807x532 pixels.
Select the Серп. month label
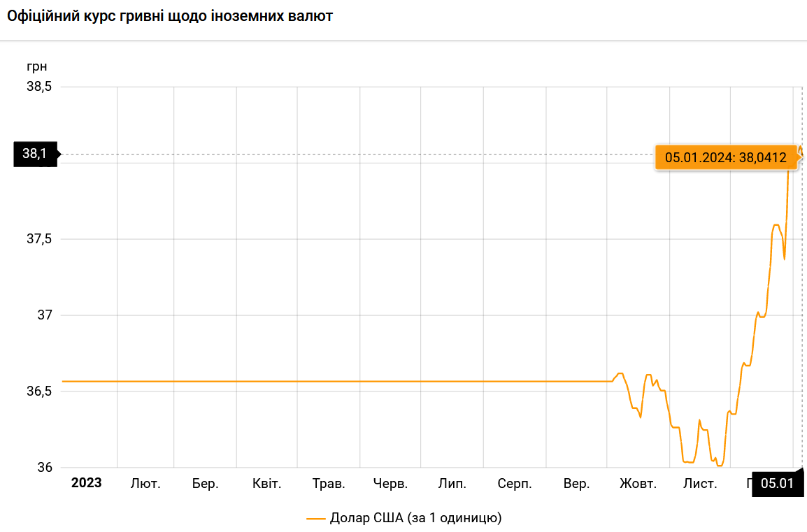click(x=515, y=484)
